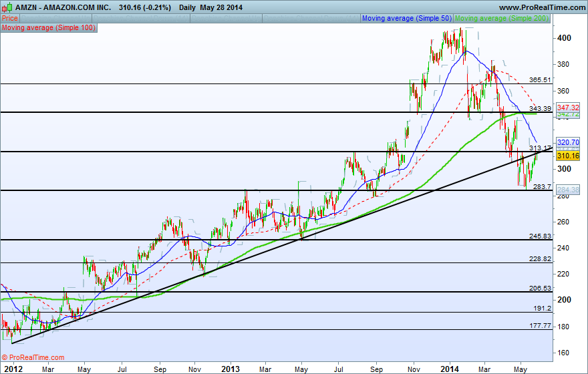Click the 283.7 horizontal level label

coord(542,186)
